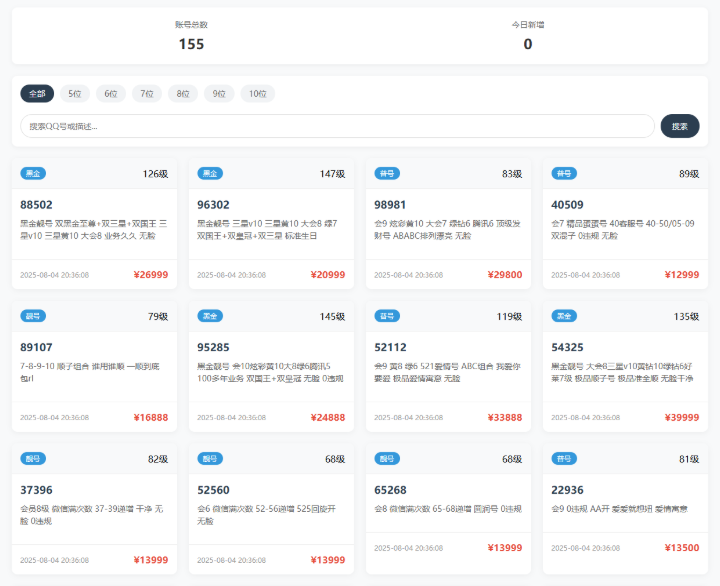The height and width of the screenshot is (586, 720).
Task: Click the blue tag badge on card 89107
Action: 33,316
